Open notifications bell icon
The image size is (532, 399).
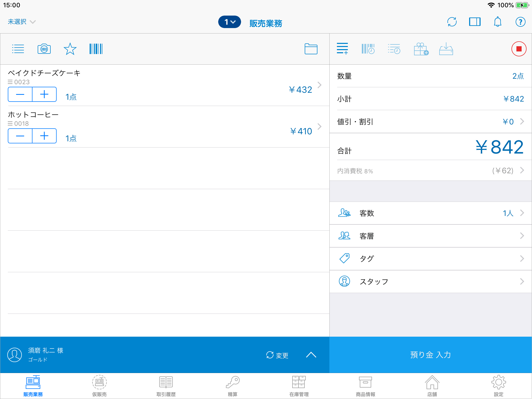coord(497,22)
